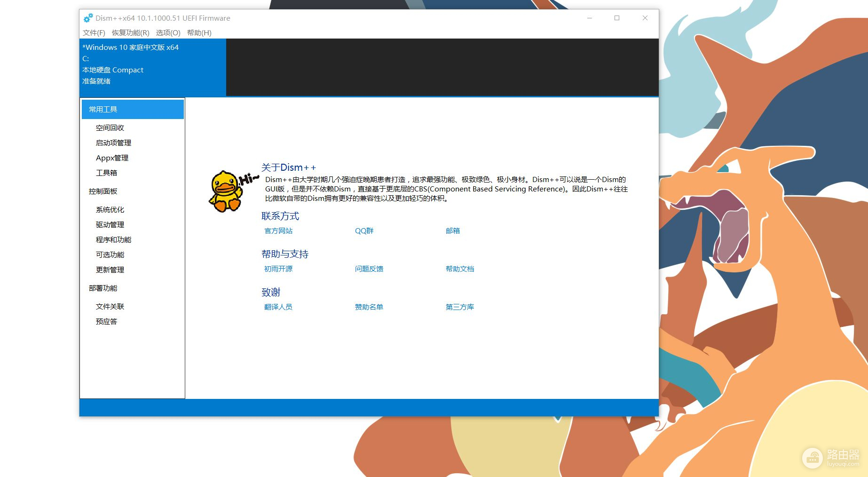Viewport: 868px width, 477px height.
Task: Click the 帮助与支持 heading
Action: point(285,254)
